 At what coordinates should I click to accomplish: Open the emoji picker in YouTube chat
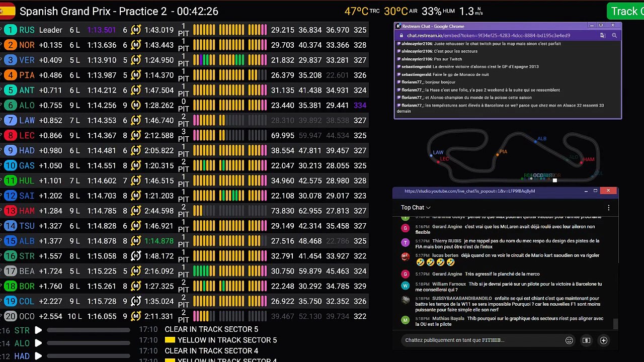pos(569,340)
